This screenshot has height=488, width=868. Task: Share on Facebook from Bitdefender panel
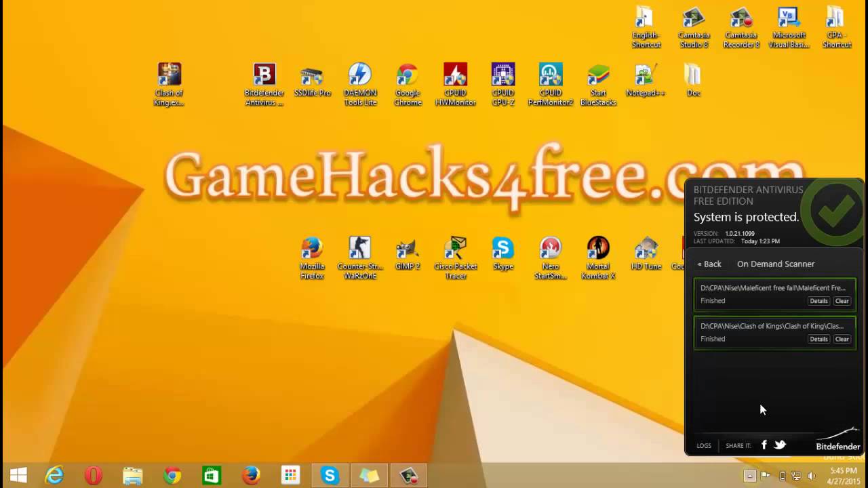tap(764, 445)
